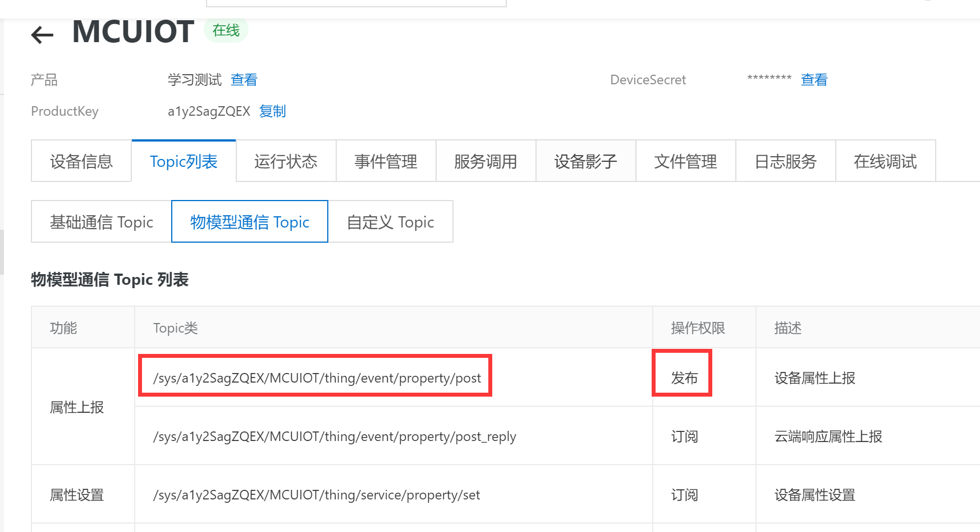Click 订阅 in the property/set row
This screenshot has width=980, height=532.
tap(684, 495)
